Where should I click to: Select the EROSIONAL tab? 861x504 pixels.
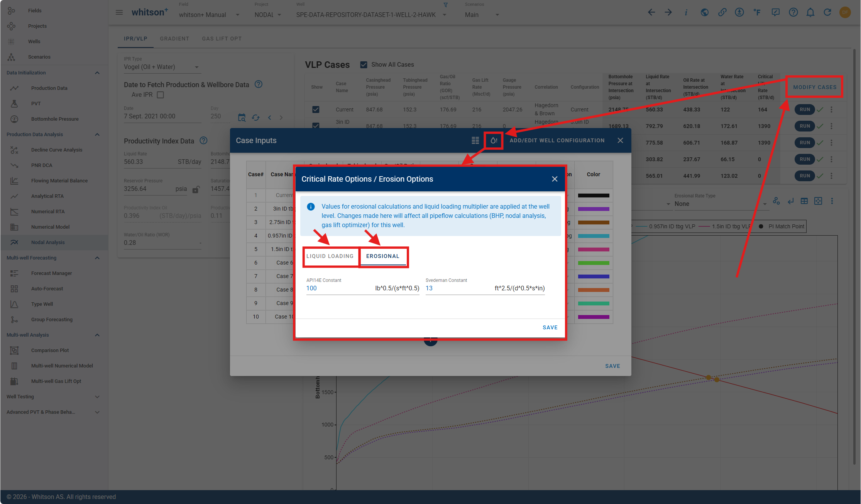[383, 256]
